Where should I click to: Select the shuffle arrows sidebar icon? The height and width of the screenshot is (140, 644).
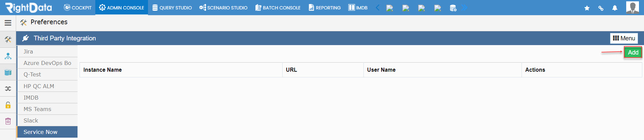coord(8,89)
